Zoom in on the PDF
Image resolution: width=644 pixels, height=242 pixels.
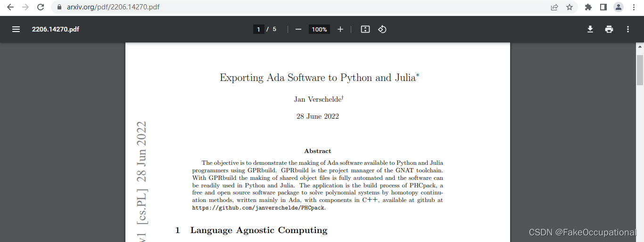click(x=340, y=29)
